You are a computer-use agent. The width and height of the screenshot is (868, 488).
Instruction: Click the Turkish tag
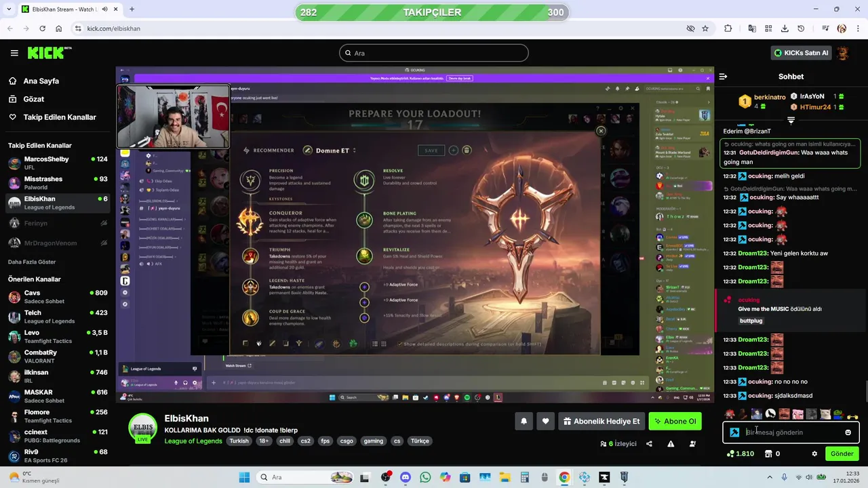[x=239, y=441]
